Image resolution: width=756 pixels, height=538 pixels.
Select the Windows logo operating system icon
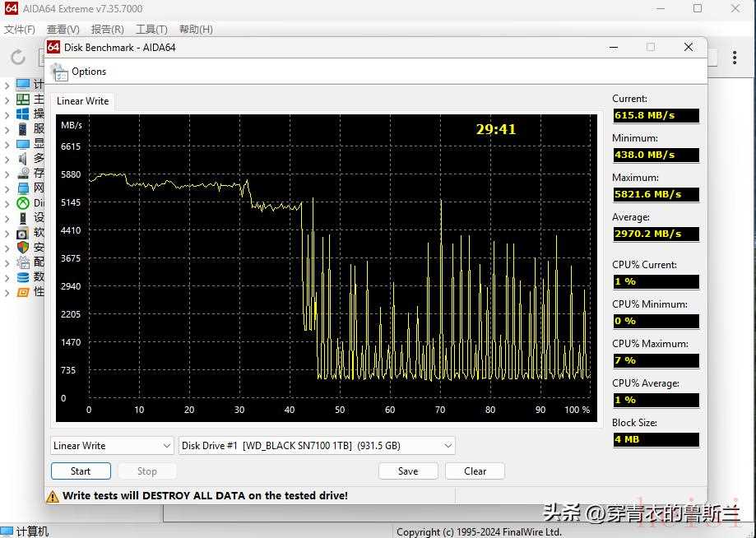[23, 114]
